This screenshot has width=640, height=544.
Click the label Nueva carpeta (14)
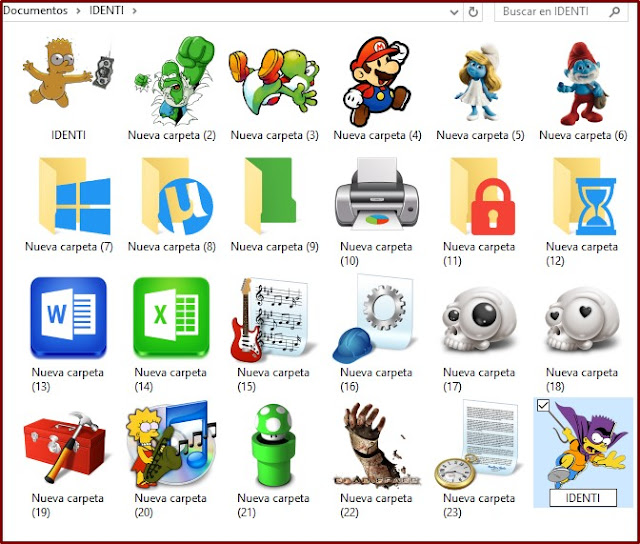(171, 379)
